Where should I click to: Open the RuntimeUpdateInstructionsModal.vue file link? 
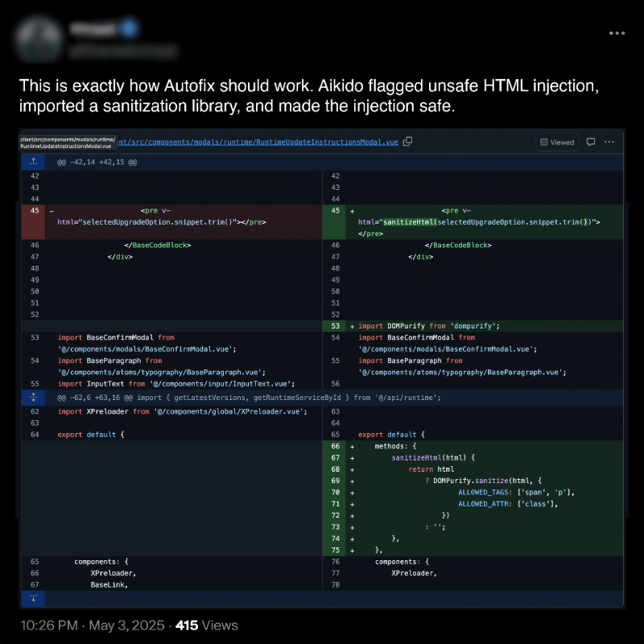(258, 142)
